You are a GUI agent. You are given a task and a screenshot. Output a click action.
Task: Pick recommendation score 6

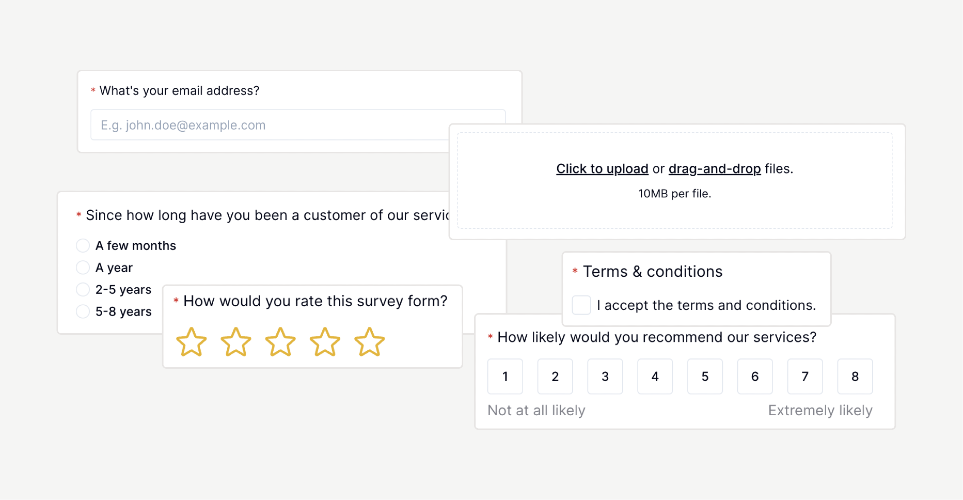click(x=755, y=377)
